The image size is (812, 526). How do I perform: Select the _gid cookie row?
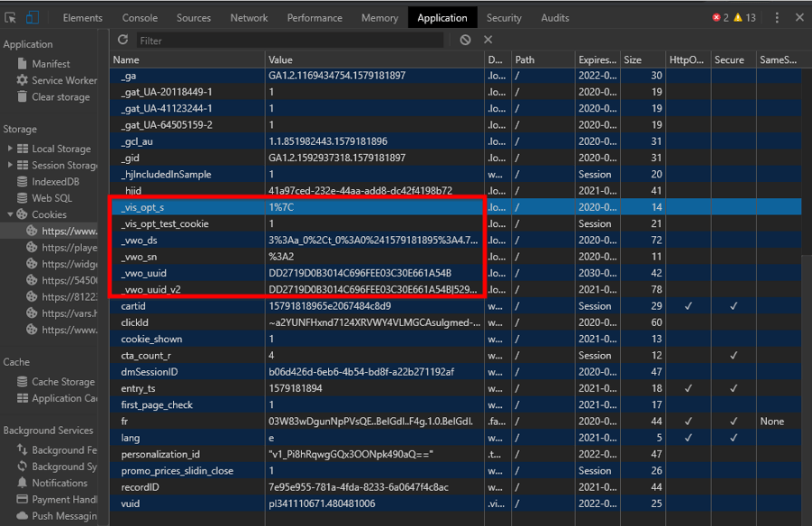pos(456,158)
